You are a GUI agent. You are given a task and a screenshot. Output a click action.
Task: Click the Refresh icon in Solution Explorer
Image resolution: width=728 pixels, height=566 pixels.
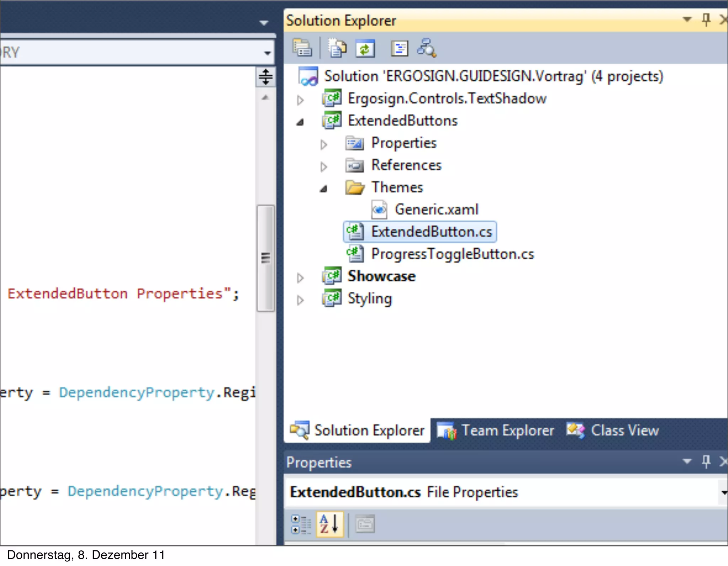pyautogui.click(x=365, y=48)
